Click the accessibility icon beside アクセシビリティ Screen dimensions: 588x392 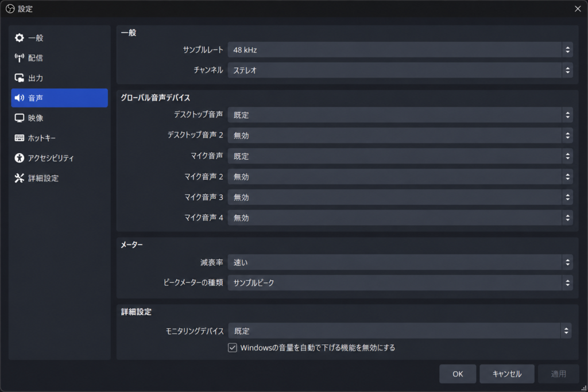[x=19, y=158]
